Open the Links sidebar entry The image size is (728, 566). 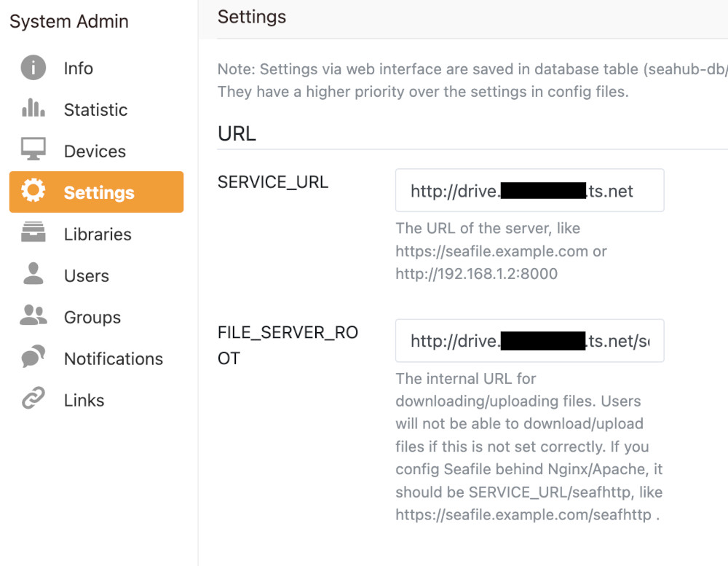(84, 401)
